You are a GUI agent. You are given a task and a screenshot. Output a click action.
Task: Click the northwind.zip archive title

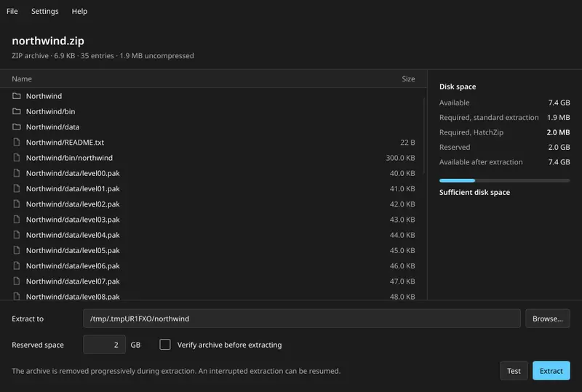tap(48, 41)
